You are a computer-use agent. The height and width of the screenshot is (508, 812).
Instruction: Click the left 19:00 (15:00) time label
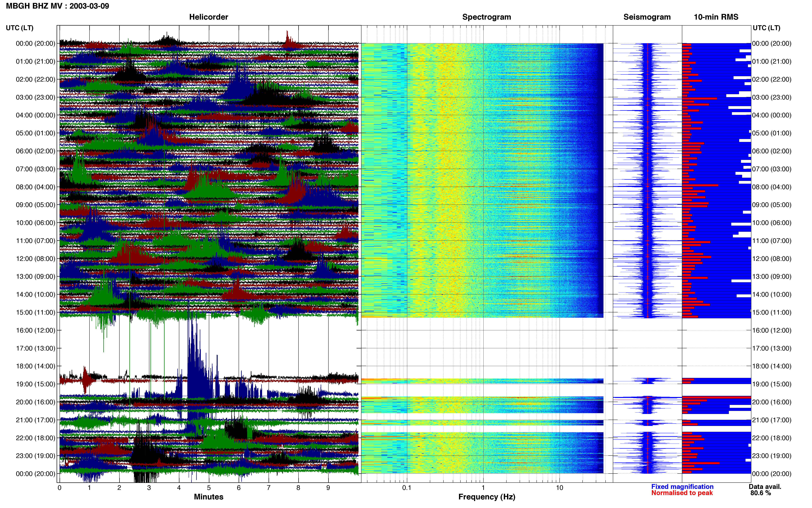36,384
